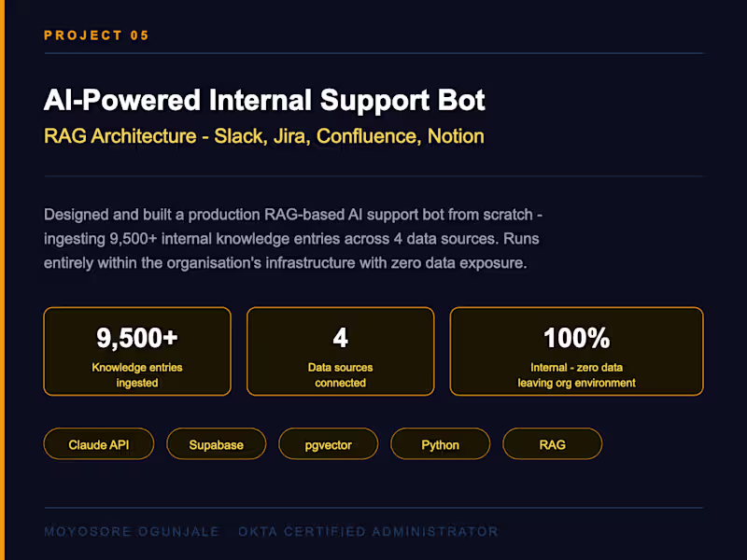Screen dimensions: 747x560
Task: Click the RAG Architecture subtitle line
Action: (264, 136)
